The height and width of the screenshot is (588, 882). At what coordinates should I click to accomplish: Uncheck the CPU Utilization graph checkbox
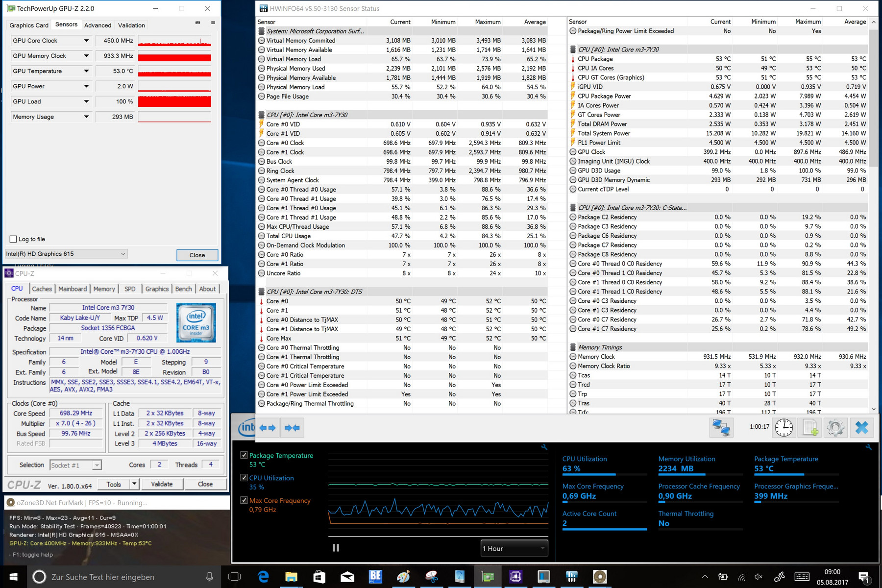(244, 478)
